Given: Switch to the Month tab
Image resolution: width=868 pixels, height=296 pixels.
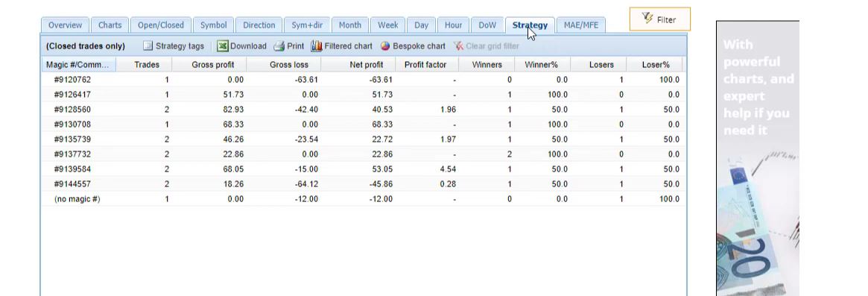Looking at the screenshot, I should click(350, 25).
